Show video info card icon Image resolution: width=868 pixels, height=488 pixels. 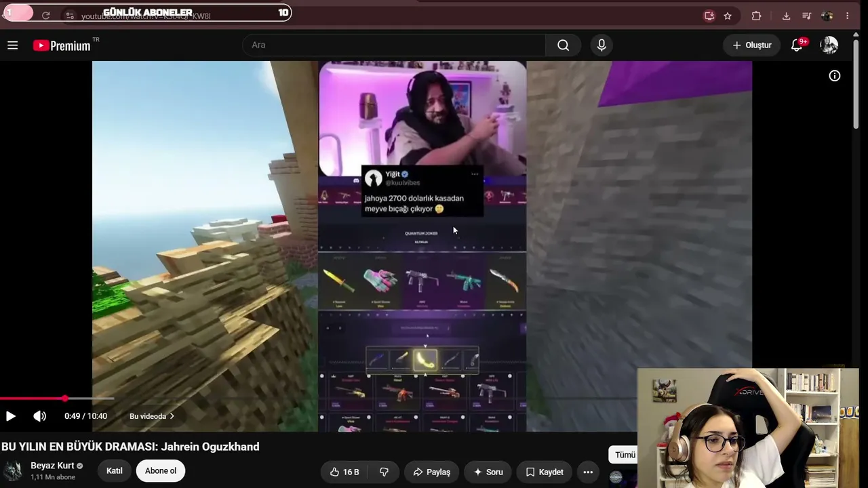click(x=835, y=76)
